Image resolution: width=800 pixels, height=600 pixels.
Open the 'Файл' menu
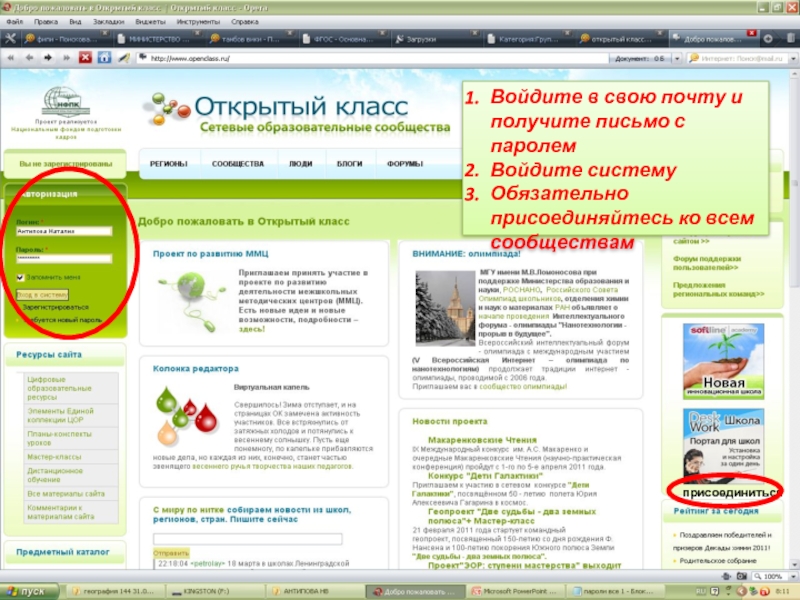pyautogui.click(x=14, y=22)
